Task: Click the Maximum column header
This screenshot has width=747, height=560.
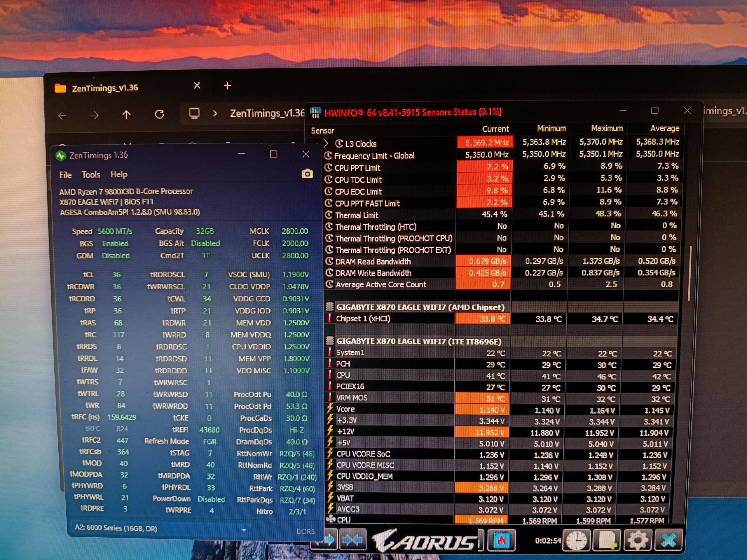Action: [607, 129]
